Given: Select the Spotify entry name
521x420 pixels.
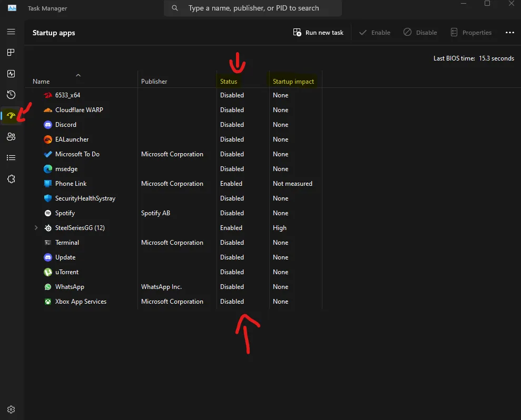Looking at the screenshot, I should click(x=65, y=213).
